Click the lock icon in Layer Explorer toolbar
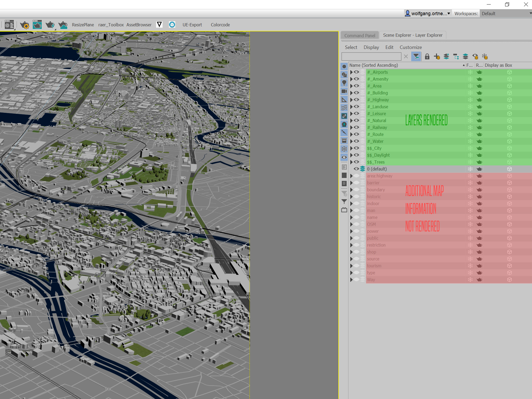The width and height of the screenshot is (532, 399). [x=427, y=56]
